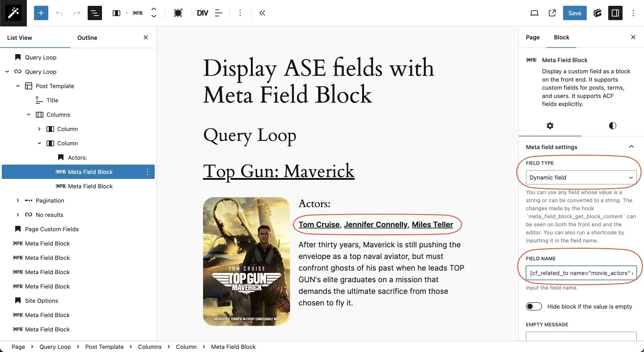
Task: Collapse the block toolbar with double chevron
Action: coord(262,13)
